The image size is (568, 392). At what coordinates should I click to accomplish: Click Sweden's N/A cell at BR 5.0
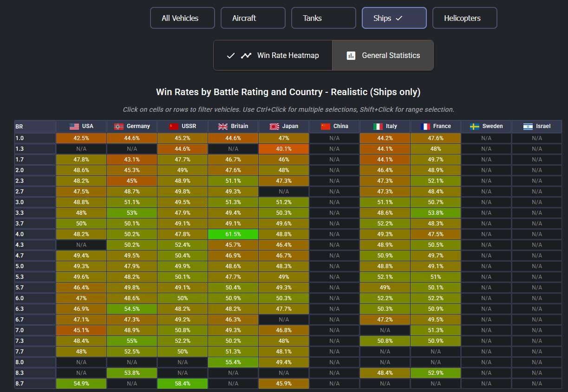[x=486, y=266]
